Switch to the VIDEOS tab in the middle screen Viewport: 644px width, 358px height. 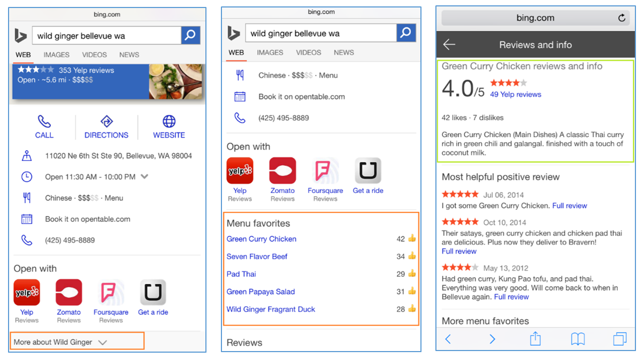tap(309, 52)
